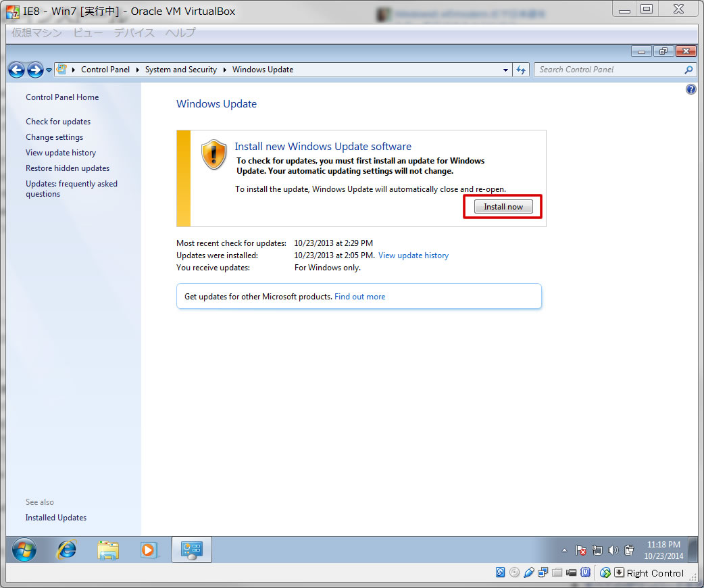Click the VirtualBox USB devices status icon
The width and height of the screenshot is (704, 588).
tap(529, 572)
